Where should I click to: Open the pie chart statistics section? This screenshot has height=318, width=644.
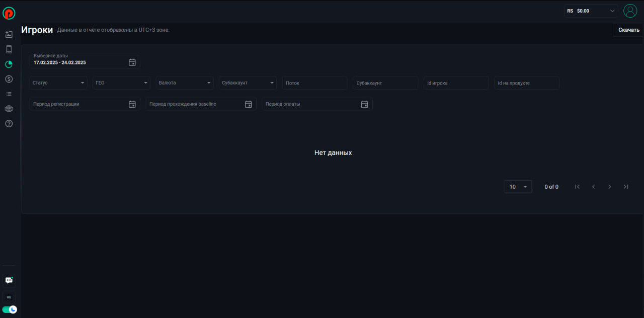pos(9,64)
